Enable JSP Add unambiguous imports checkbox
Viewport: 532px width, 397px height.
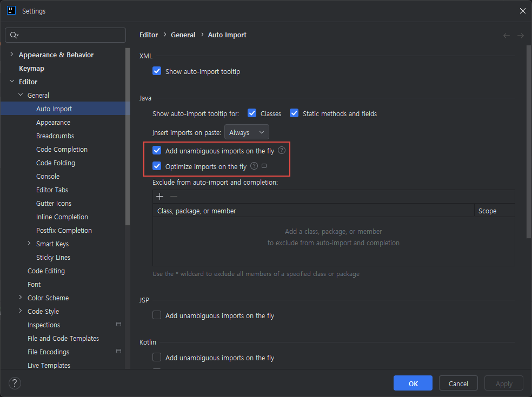157,315
